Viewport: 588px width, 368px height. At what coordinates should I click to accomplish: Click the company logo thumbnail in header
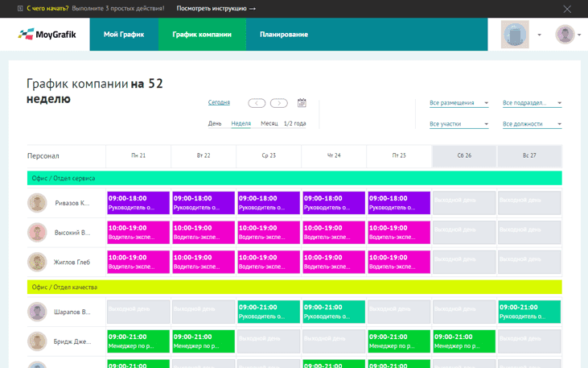point(515,35)
